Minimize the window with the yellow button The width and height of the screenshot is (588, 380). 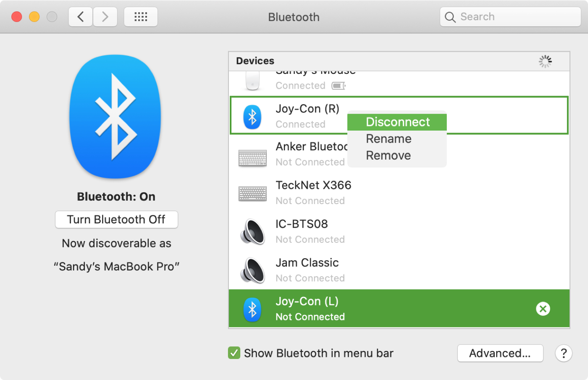tap(34, 17)
